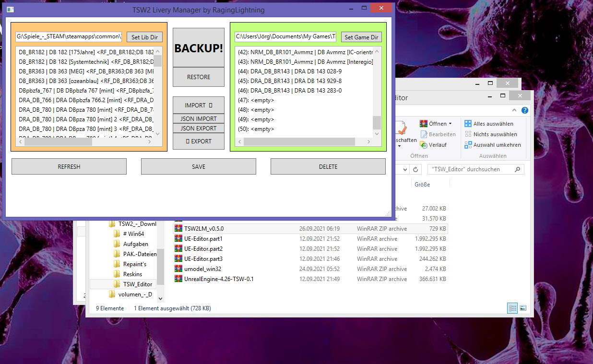Focus the library directory path field
The width and height of the screenshot is (593, 364).
click(x=69, y=36)
